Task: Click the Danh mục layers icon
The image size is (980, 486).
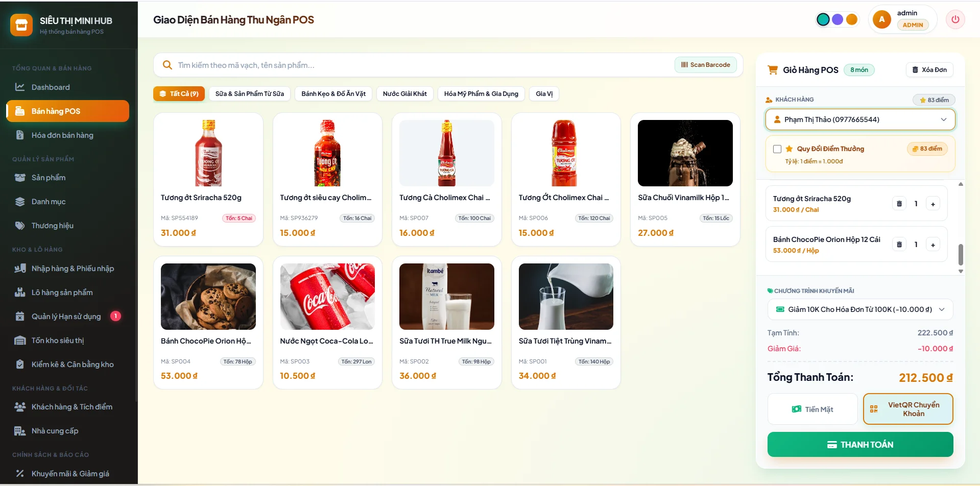Action: pyautogui.click(x=20, y=202)
